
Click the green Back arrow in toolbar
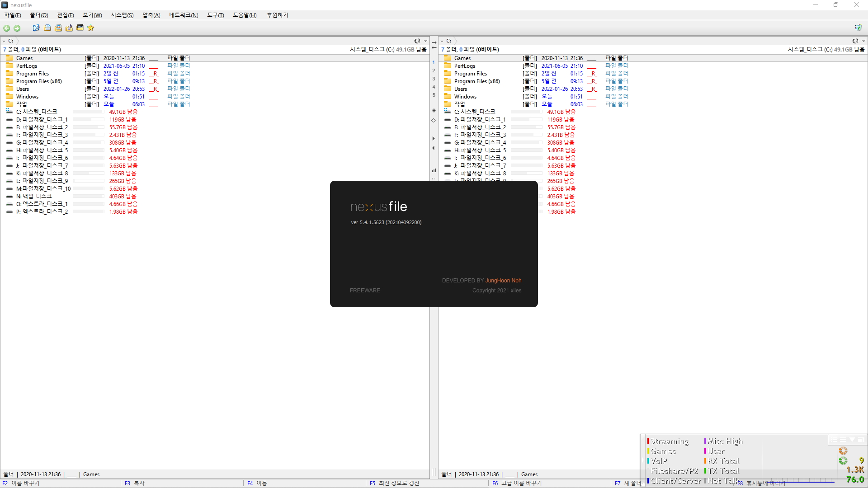pyautogui.click(x=7, y=28)
